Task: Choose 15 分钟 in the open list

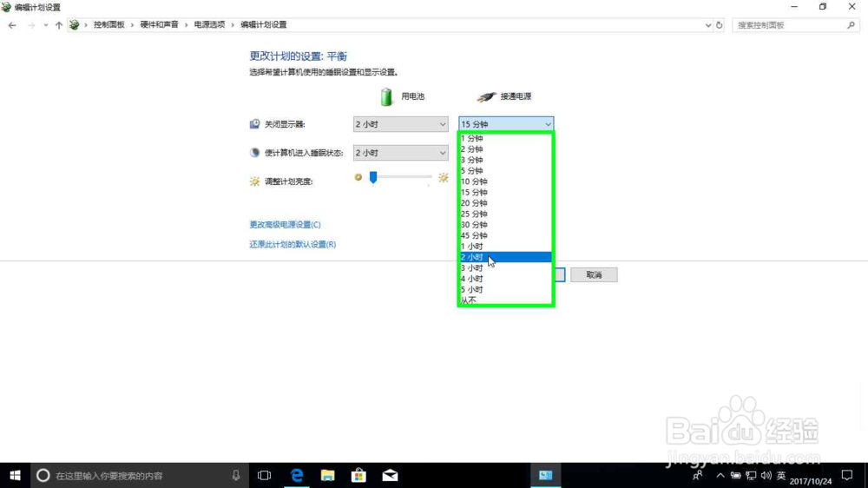Action: [506, 192]
